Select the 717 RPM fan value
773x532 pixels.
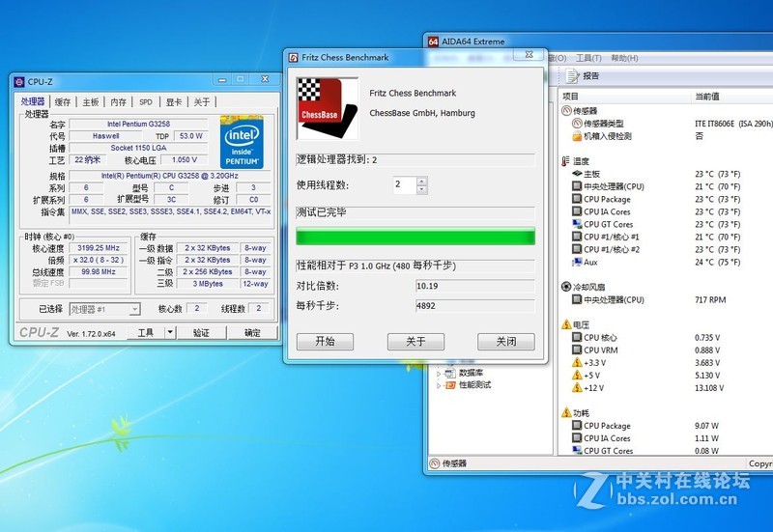[710, 299]
